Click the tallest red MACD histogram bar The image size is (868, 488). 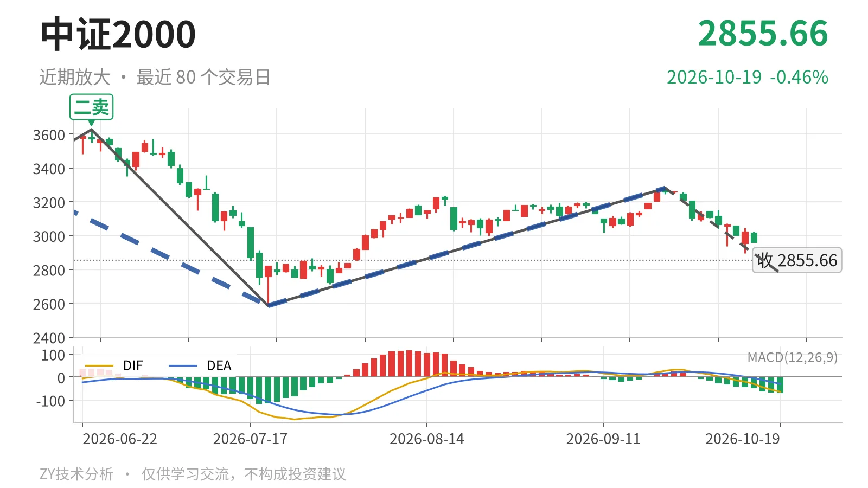tap(410, 363)
